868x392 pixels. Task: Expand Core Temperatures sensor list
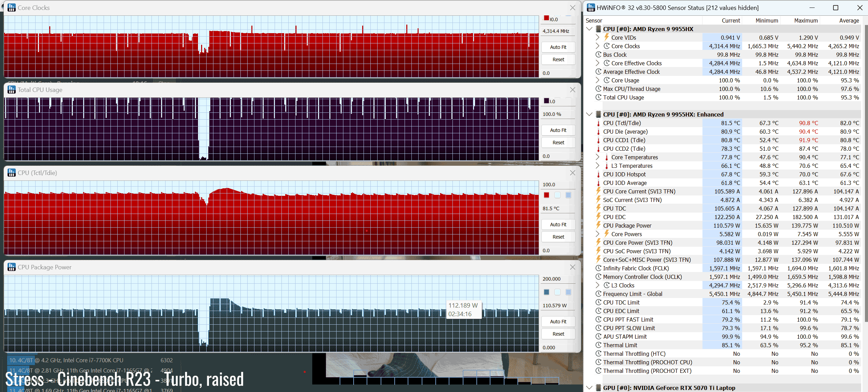pyautogui.click(x=597, y=157)
